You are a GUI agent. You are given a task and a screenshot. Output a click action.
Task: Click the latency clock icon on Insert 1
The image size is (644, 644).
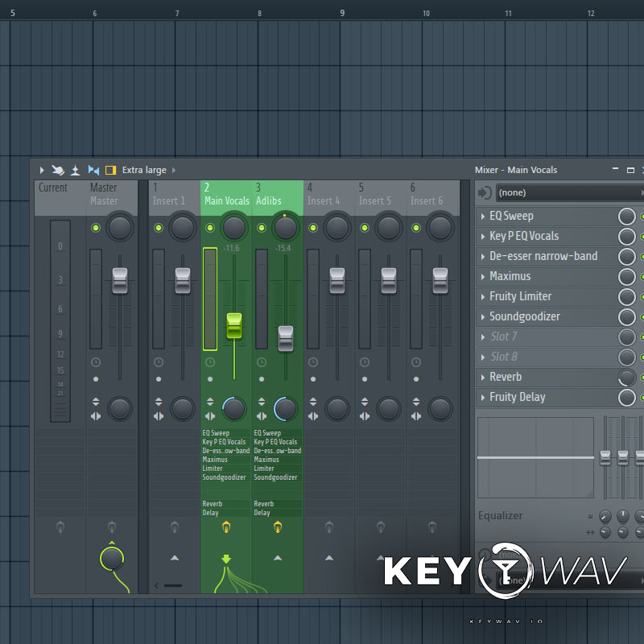159,363
